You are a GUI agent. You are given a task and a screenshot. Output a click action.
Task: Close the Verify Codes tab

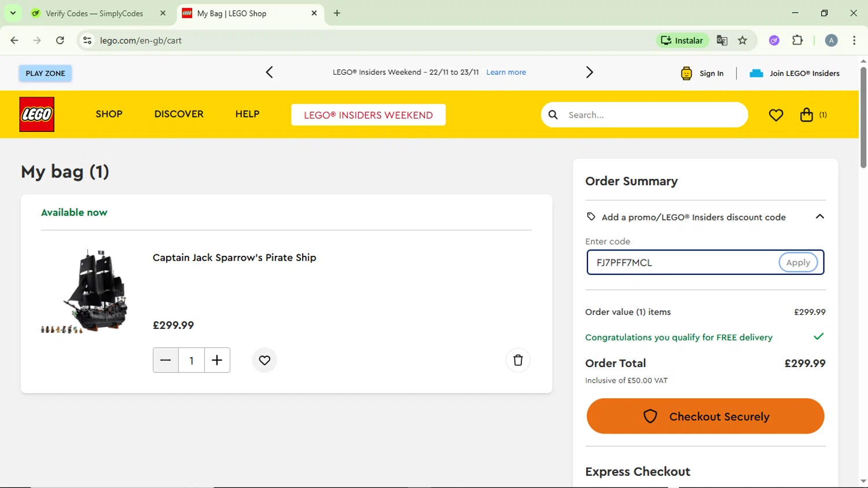(x=163, y=13)
